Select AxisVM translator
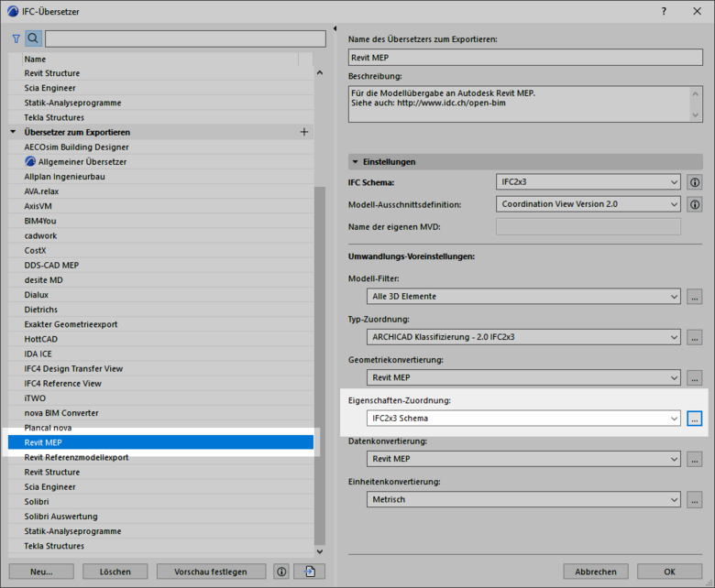This screenshot has height=588, width=715. tap(160, 206)
